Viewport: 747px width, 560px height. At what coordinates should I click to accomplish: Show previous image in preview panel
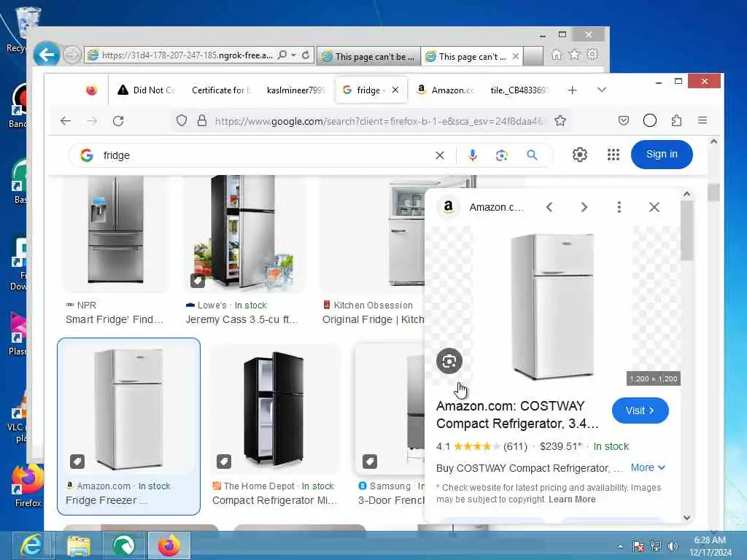549,207
